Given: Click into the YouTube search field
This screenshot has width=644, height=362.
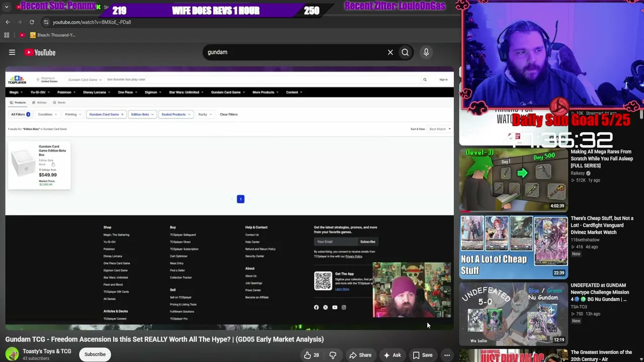Looking at the screenshot, I should pyautogui.click(x=294, y=52).
